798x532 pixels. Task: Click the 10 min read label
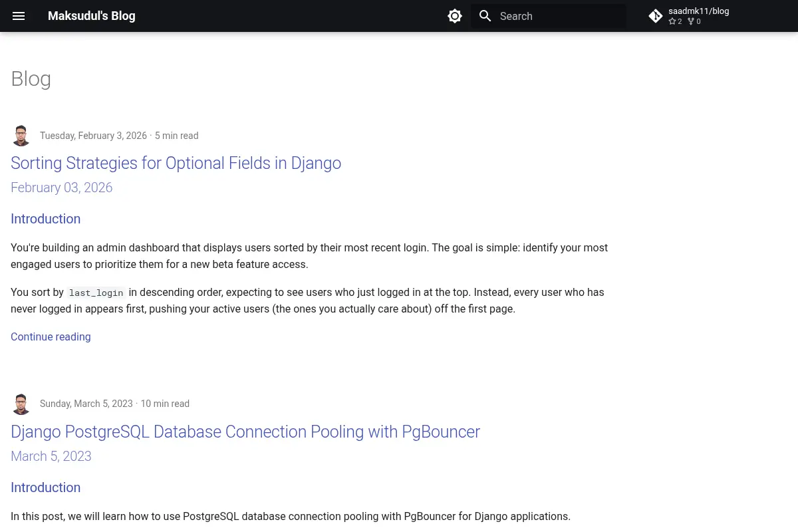165,404
